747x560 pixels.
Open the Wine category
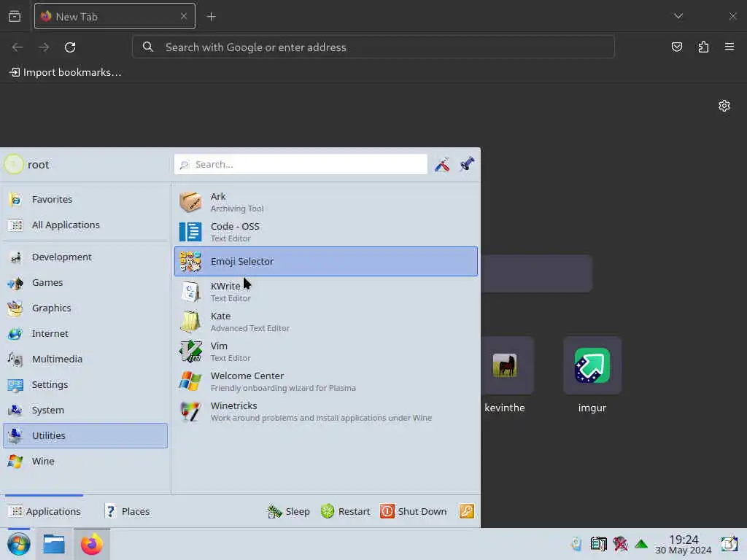coord(85,462)
